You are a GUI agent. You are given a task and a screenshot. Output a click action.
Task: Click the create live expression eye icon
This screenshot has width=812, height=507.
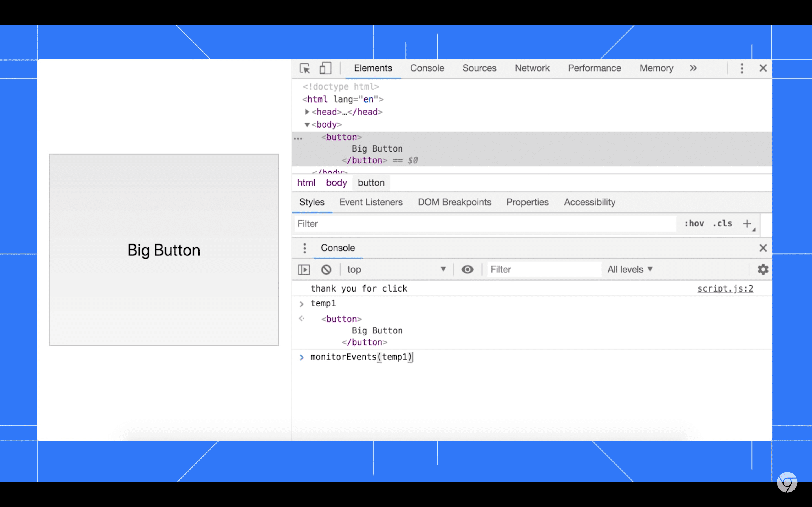click(467, 269)
